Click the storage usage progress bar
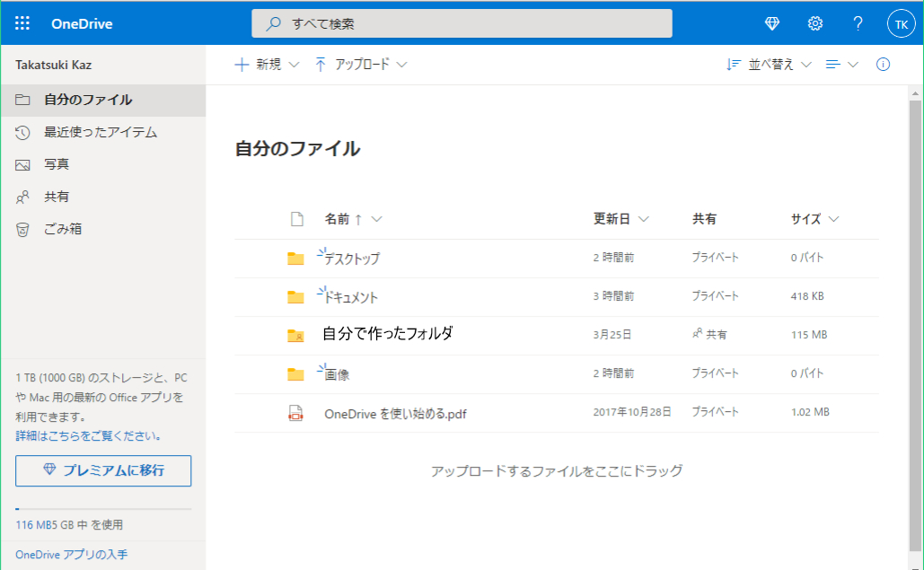This screenshot has width=924, height=570. click(103, 509)
